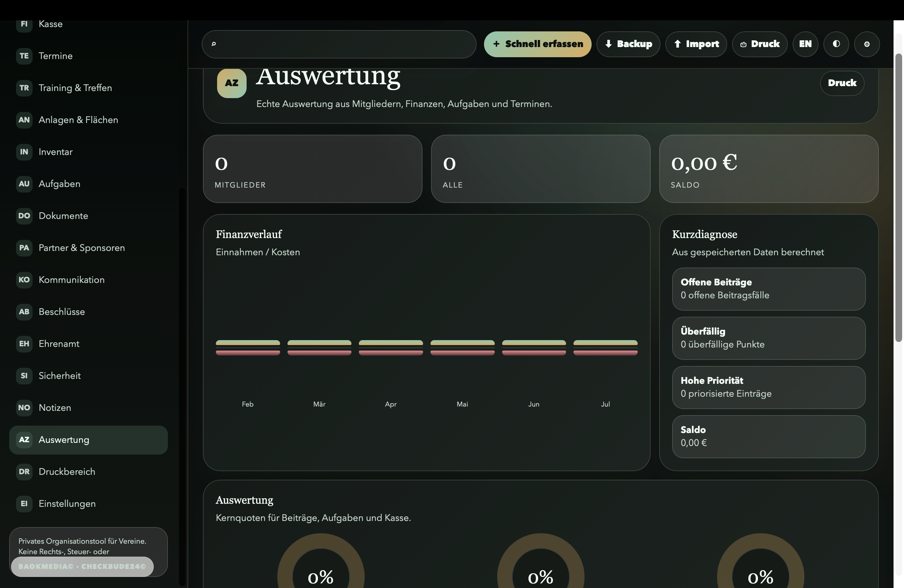This screenshot has width=904, height=588.
Task: Open Dokumente from the sidebar
Action: [x=89, y=216]
